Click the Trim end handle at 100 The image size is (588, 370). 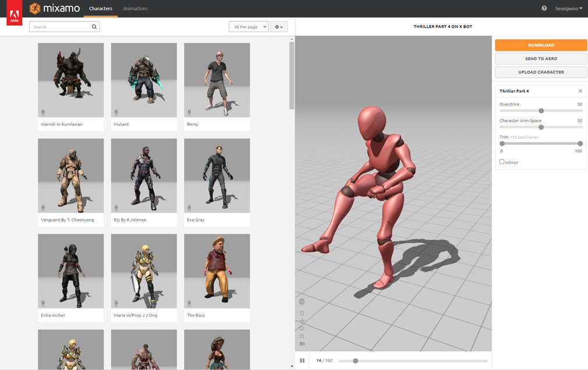(580, 144)
